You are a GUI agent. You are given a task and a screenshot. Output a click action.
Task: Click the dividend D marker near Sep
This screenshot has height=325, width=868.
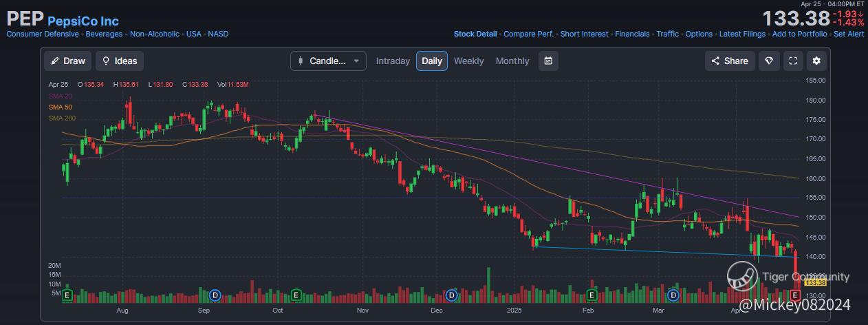[x=215, y=295]
